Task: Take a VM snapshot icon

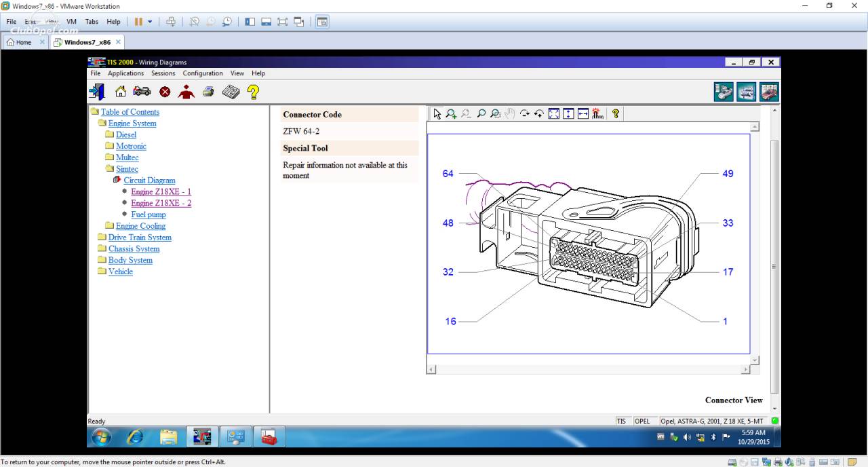Action: click(194, 22)
